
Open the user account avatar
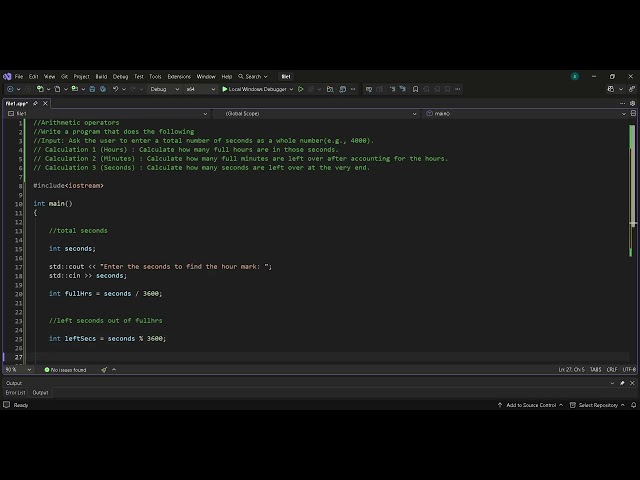point(575,76)
